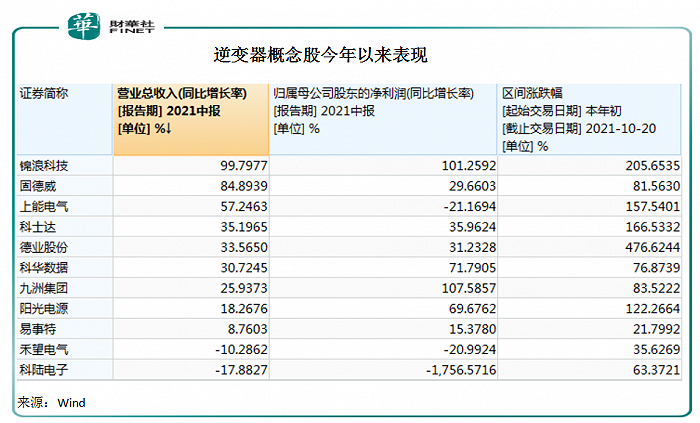700x423 pixels.
Task: Click revenue growth value 8.7603
Action: (247, 329)
